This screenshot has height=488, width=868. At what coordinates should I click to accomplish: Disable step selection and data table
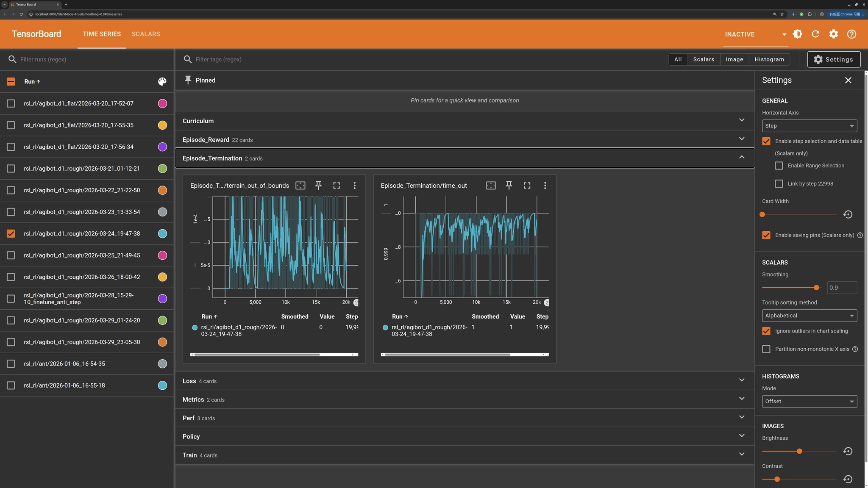click(766, 141)
